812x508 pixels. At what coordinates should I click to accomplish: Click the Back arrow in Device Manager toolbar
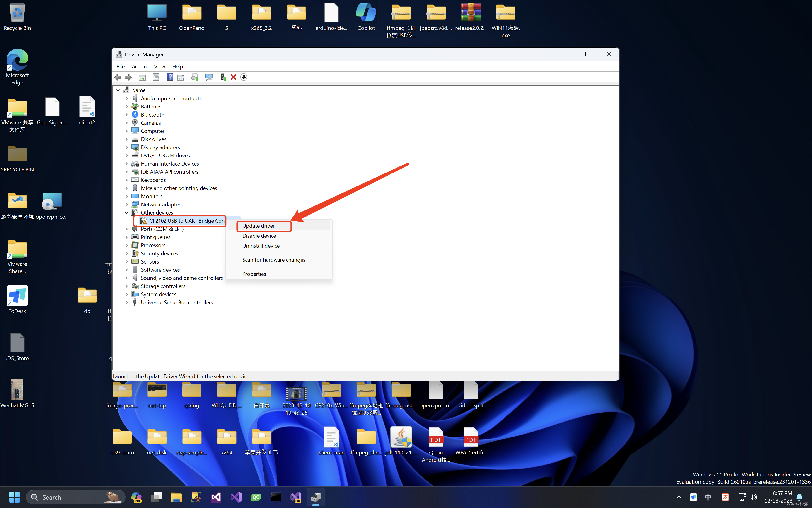coord(118,77)
